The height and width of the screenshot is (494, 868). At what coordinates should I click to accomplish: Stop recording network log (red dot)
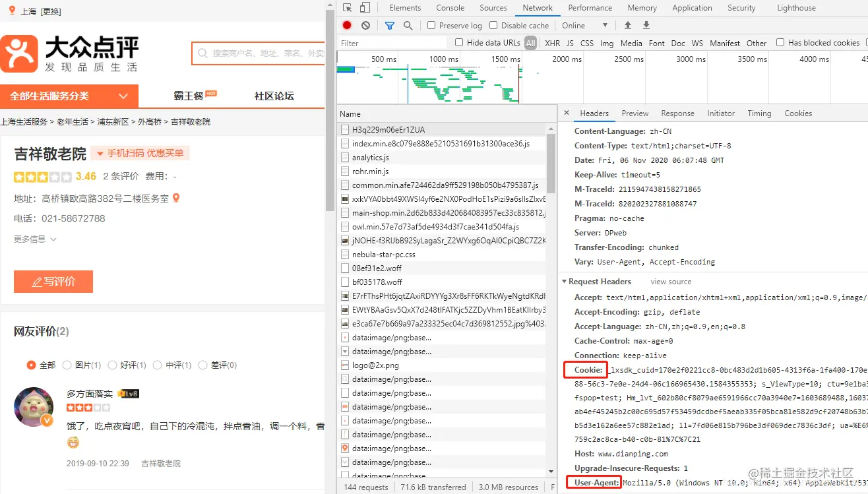pyautogui.click(x=347, y=25)
